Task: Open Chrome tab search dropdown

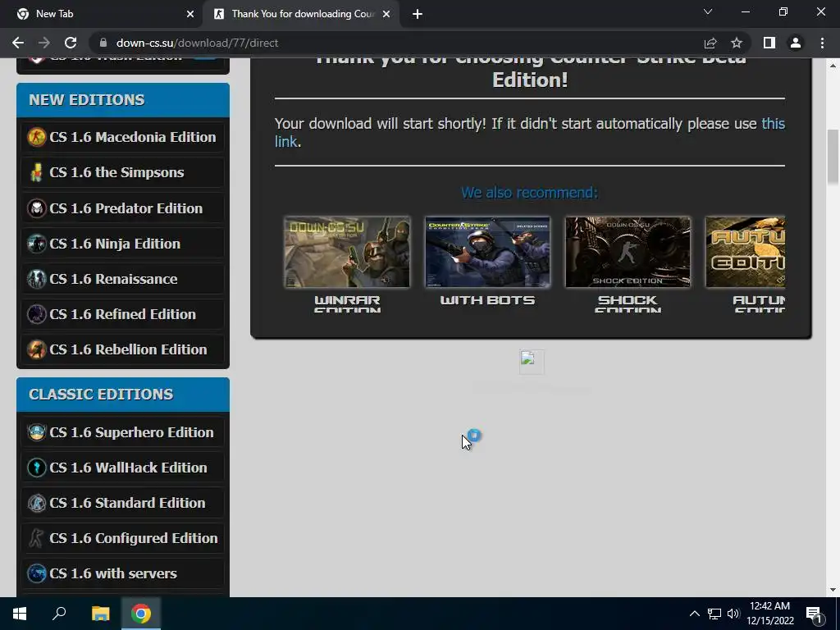Action: 708,11
